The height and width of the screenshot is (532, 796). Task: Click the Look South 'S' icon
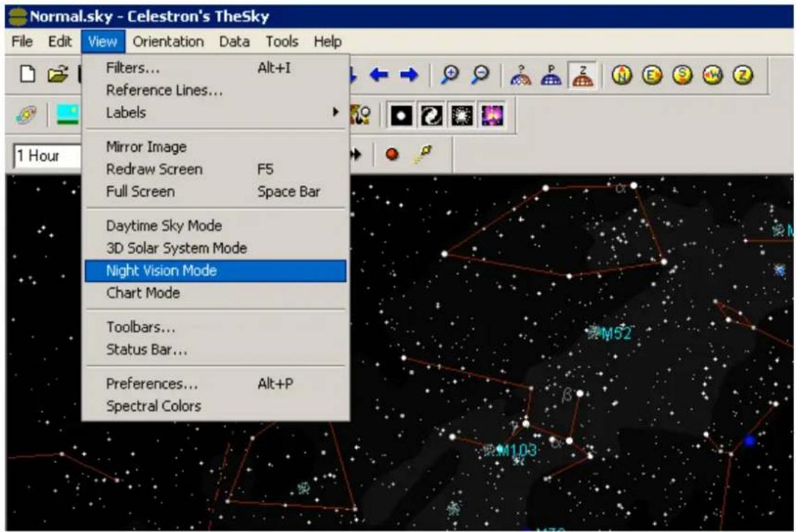tap(682, 75)
